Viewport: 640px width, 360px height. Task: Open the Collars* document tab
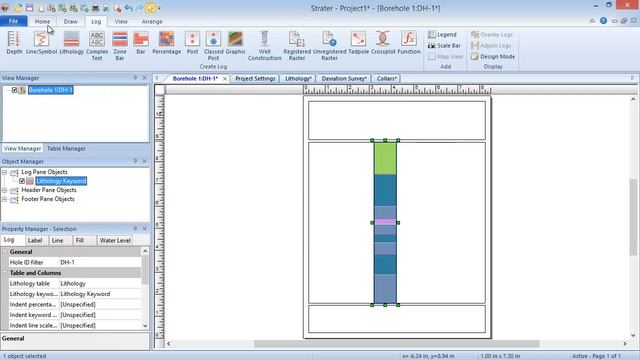click(x=387, y=78)
